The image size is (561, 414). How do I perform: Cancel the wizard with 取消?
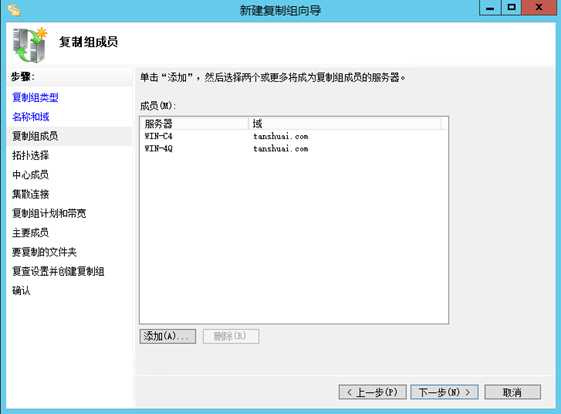click(x=512, y=392)
